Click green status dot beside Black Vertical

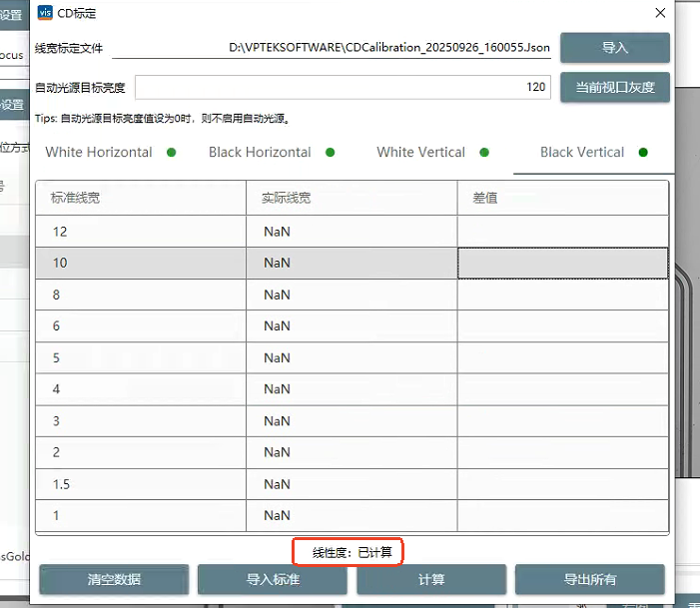[643, 153]
